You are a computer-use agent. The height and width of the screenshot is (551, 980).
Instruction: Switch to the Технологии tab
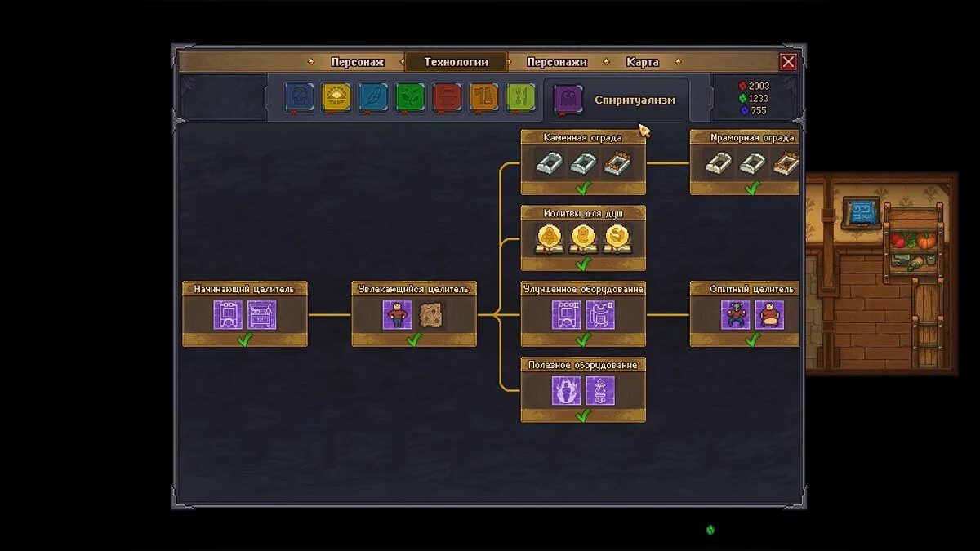point(456,62)
